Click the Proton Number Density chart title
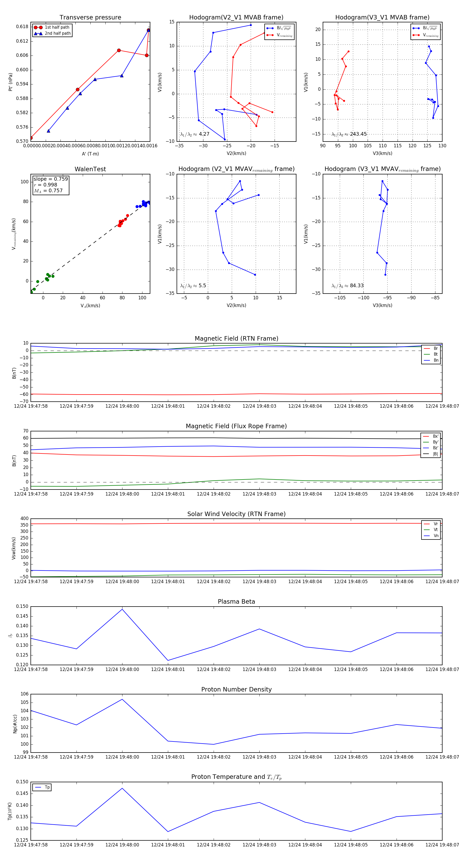Image resolution: width=473 pixels, height=868 pixels. coord(236,689)
